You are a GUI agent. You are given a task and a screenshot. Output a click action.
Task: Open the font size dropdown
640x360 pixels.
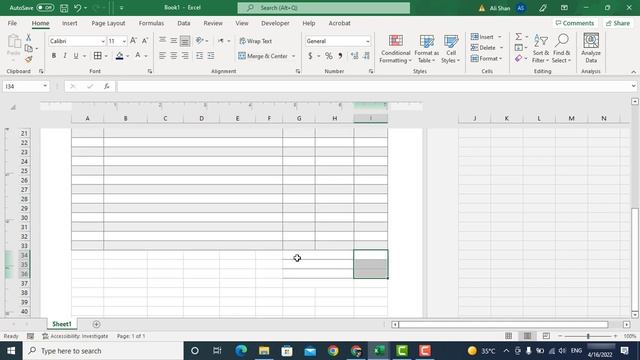[x=124, y=41]
